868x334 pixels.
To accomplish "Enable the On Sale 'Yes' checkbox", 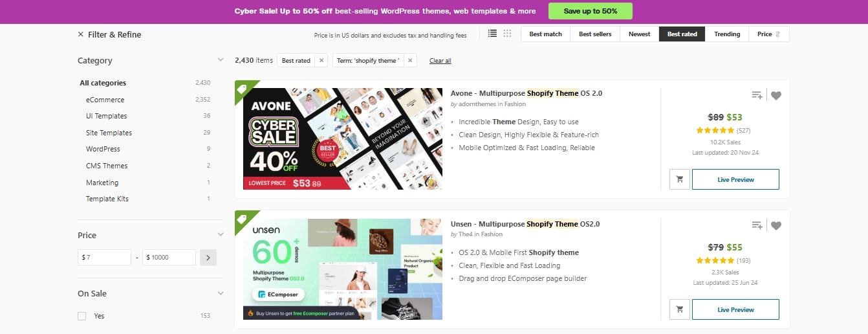I will point(82,316).
